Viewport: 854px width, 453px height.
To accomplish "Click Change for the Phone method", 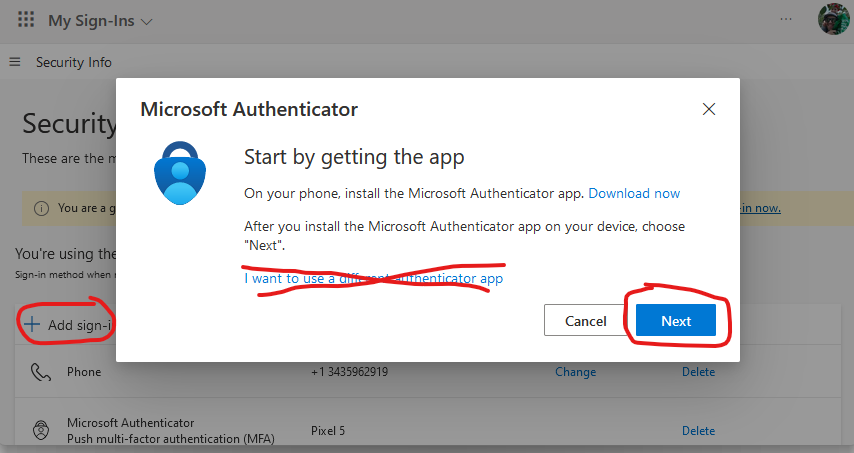I will pos(576,372).
